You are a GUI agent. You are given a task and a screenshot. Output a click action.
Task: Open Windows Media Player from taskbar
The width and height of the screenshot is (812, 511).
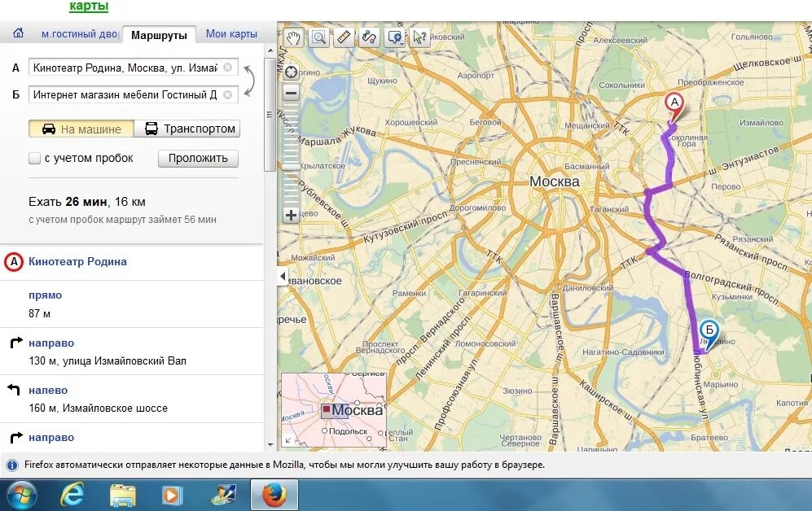[x=171, y=496]
